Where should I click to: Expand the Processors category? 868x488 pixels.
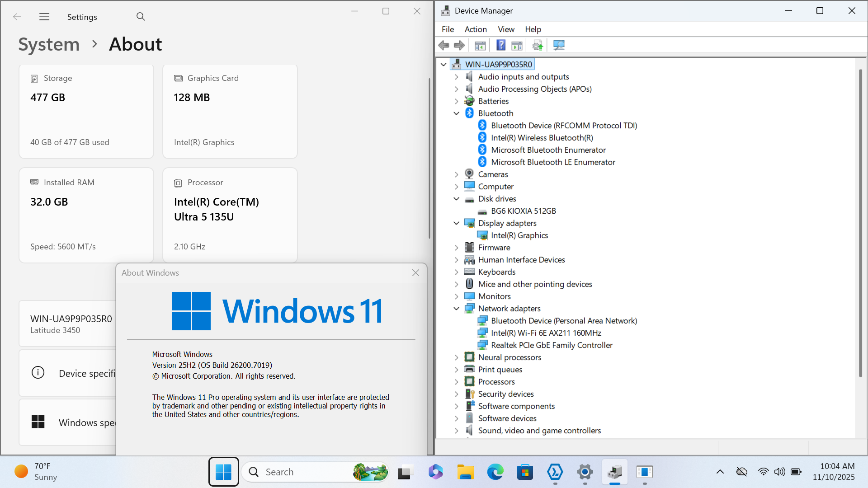[x=456, y=382]
